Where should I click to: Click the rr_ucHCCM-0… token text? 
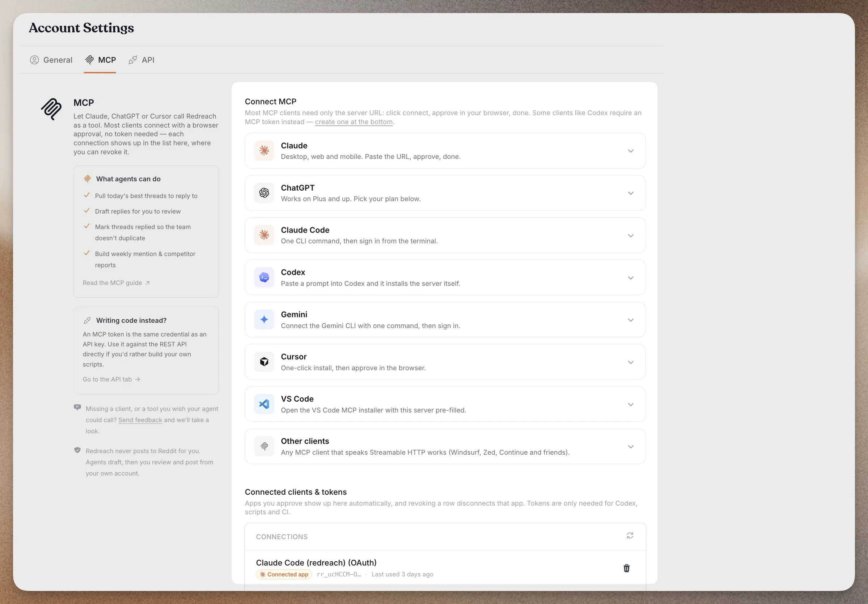[339, 574]
